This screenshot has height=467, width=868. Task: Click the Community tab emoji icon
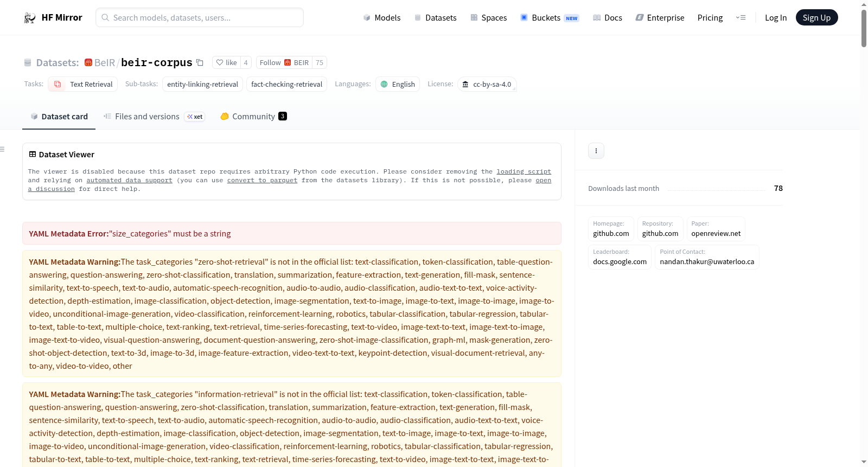click(225, 116)
